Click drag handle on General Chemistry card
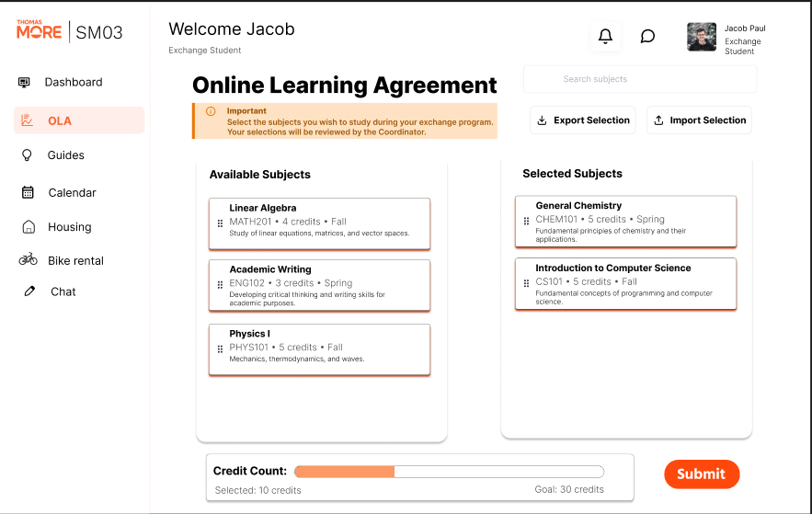 tap(526, 221)
